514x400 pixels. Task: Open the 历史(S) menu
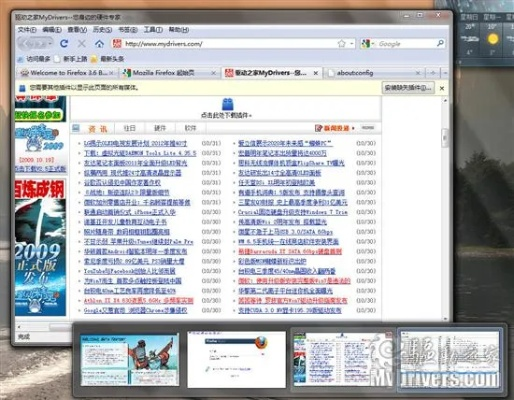[x=102, y=30]
